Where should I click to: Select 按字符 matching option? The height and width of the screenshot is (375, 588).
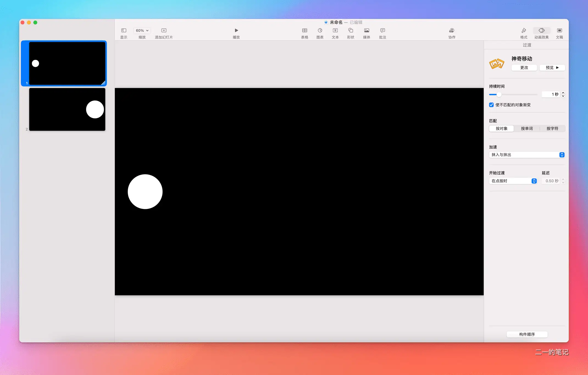tap(552, 128)
